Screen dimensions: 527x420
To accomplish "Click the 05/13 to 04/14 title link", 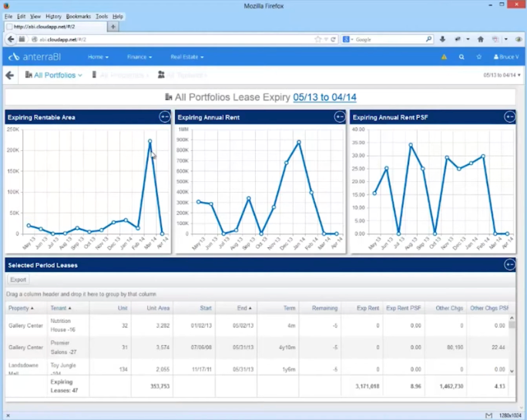I will coord(324,98).
